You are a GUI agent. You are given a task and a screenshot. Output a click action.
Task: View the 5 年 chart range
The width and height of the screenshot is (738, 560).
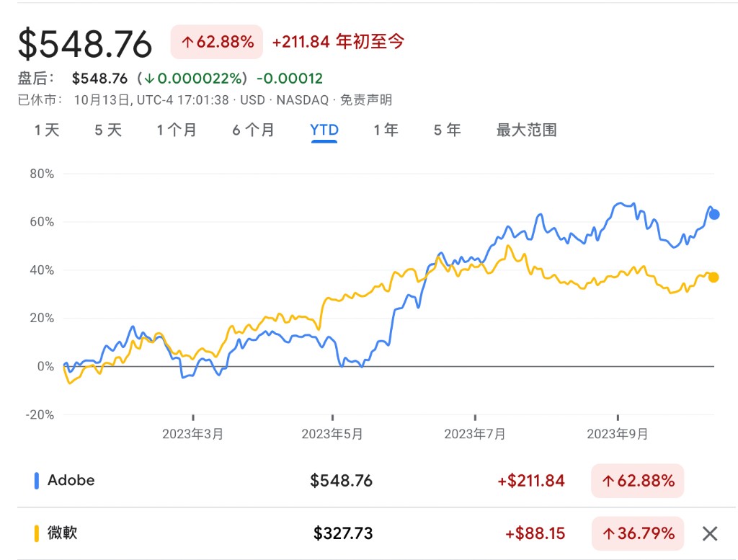point(447,130)
